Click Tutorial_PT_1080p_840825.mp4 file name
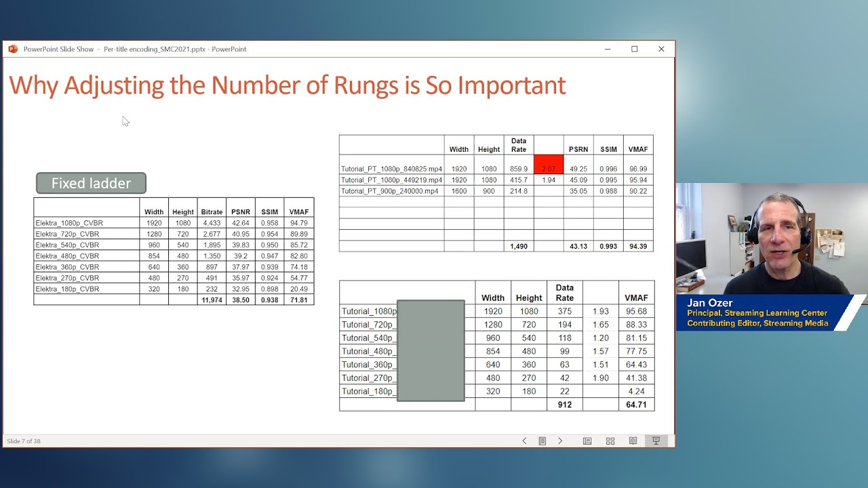The image size is (868, 488). 391,169
